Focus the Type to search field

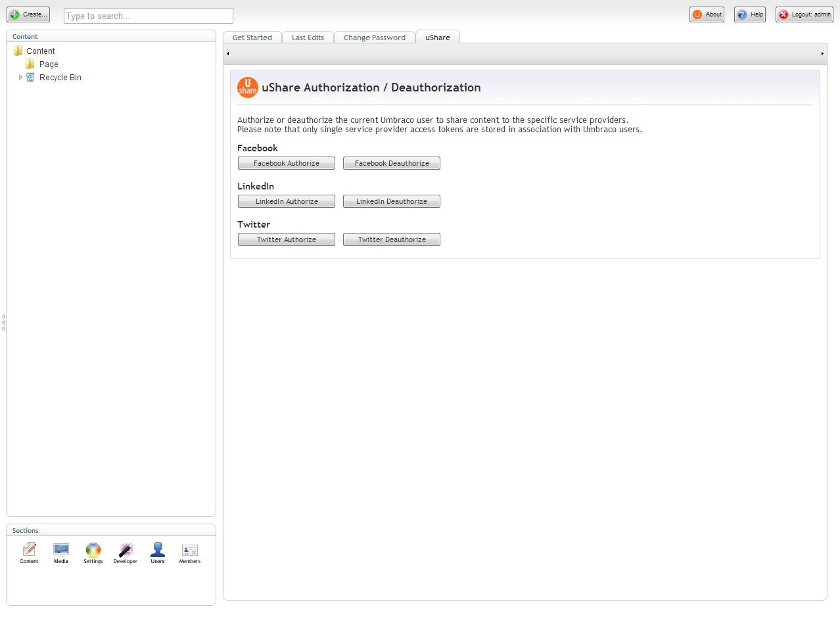point(149,16)
